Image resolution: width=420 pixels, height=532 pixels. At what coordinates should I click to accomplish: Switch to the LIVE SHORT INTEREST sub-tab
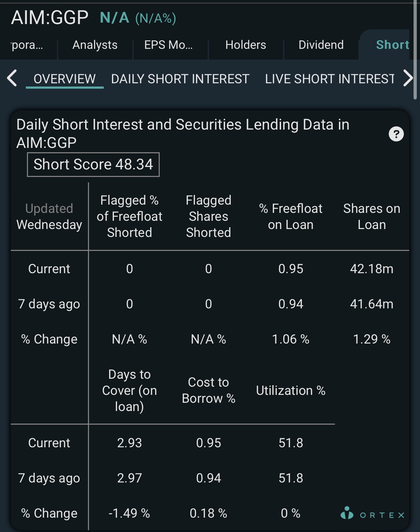click(330, 79)
